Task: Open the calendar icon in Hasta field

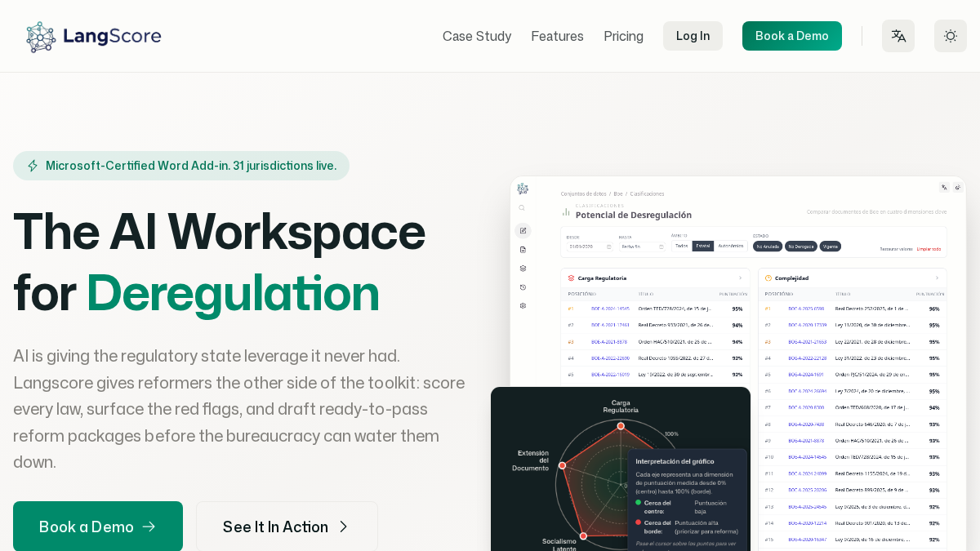Action: 661,247
